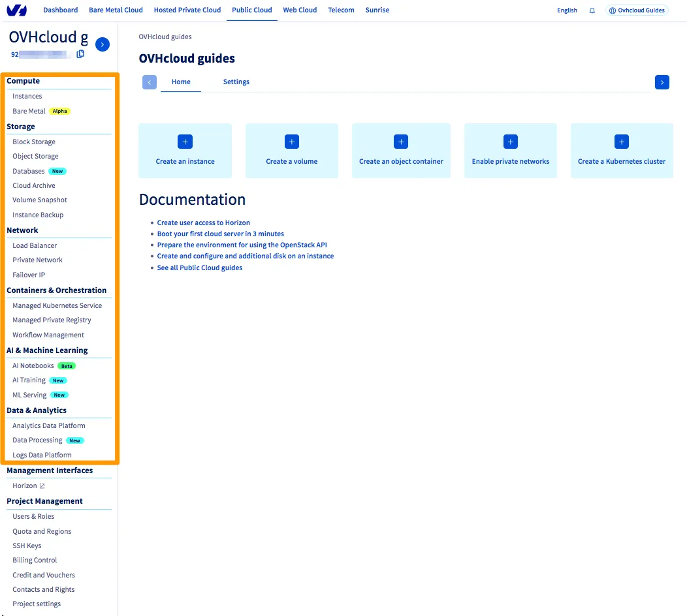Open Logs Data Platform
The width and height of the screenshot is (687, 616).
[42, 455]
